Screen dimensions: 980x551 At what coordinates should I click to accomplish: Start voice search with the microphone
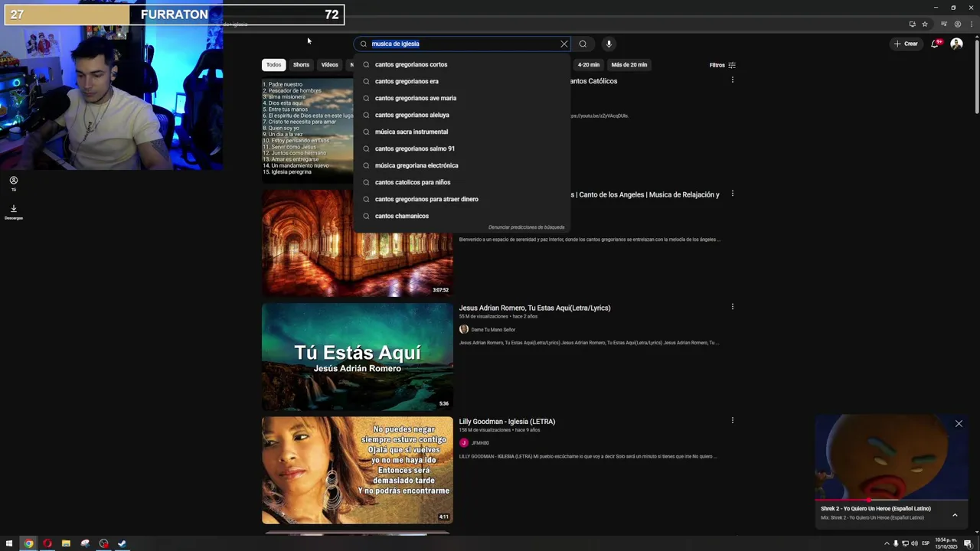click(x=609, y=44)
